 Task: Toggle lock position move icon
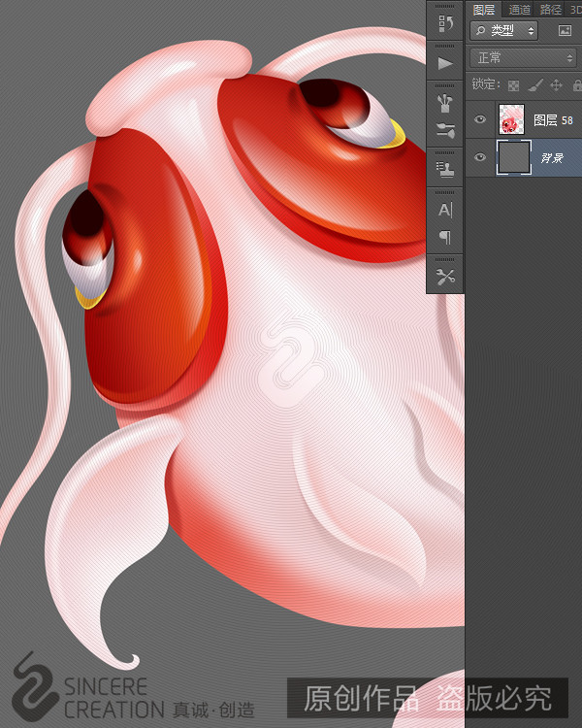556,85
